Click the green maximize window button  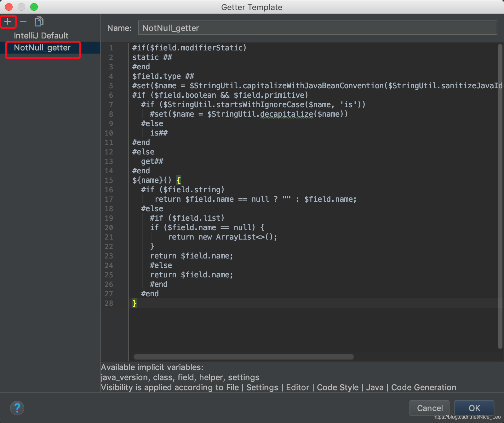click(x=34, y=7)
